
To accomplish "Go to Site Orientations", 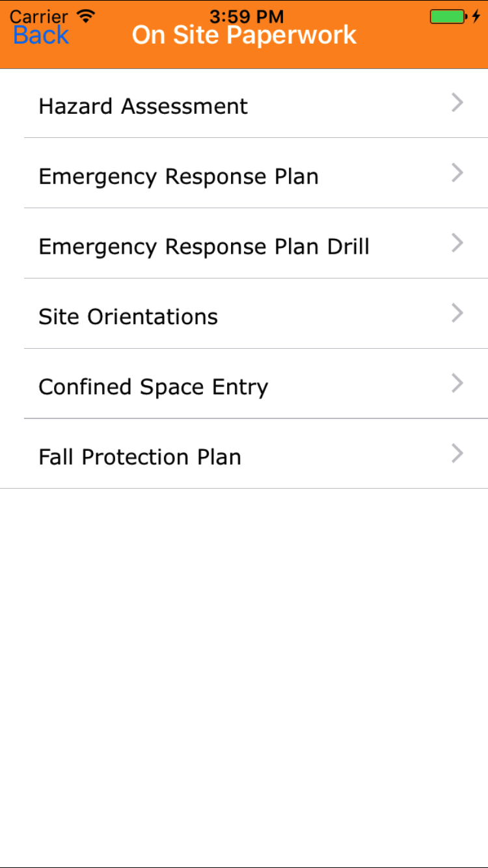I will pyautogui.click(x=128, y=317).
